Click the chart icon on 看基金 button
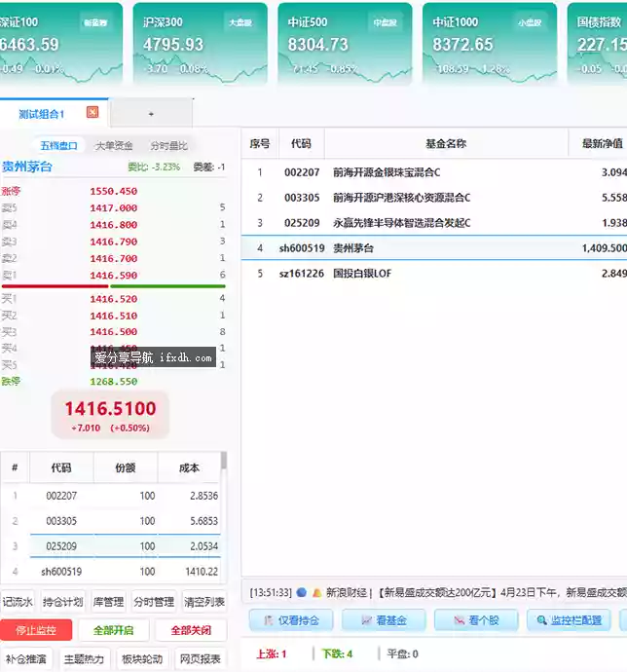 point(366,620)
